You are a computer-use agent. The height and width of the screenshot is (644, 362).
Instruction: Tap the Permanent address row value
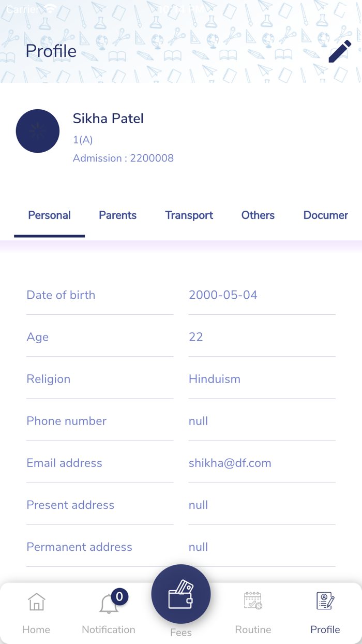click(198, 547)
